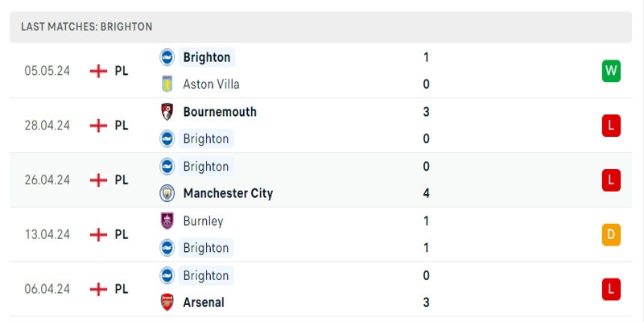Open the Manchester City team link
644x322 pixels.
click(228, 193)
